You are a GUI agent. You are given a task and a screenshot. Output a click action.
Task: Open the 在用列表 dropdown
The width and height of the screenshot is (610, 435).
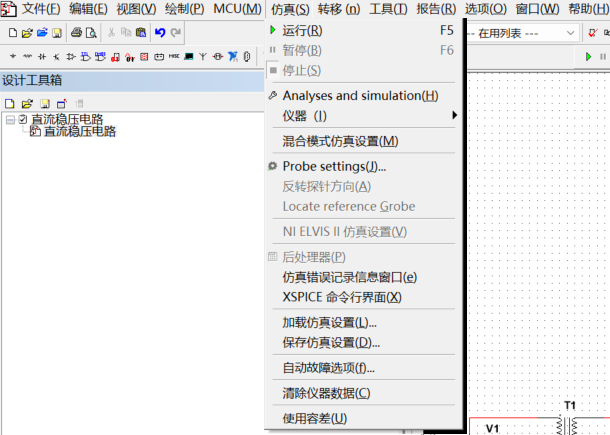point(570,33)
